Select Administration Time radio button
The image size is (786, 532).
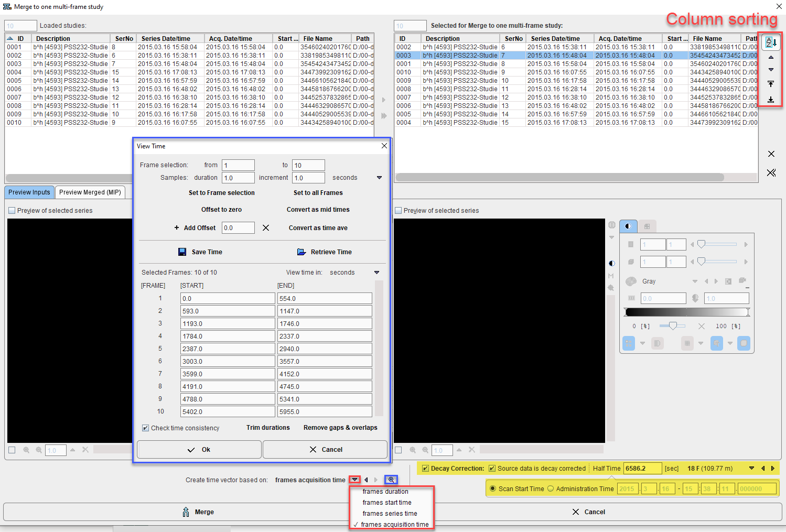tap(551, 489)
